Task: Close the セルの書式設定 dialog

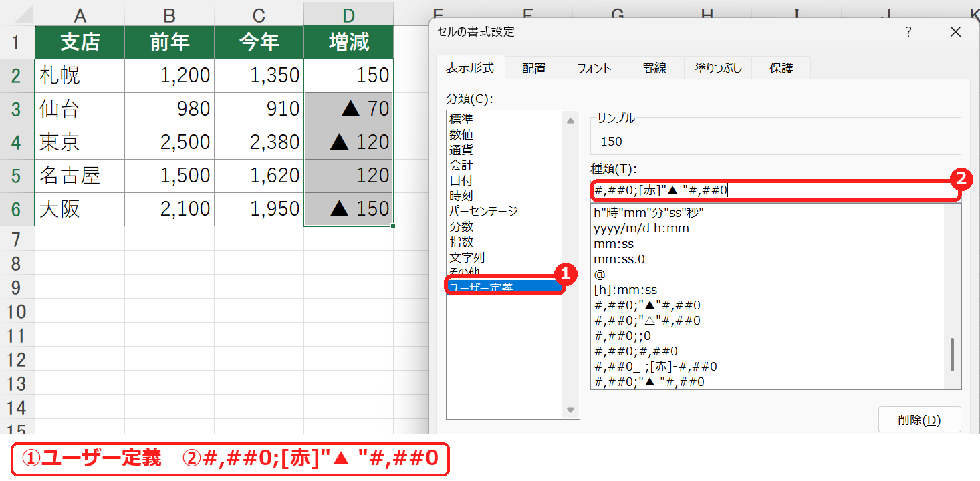Action: click(x=955, y=32)
